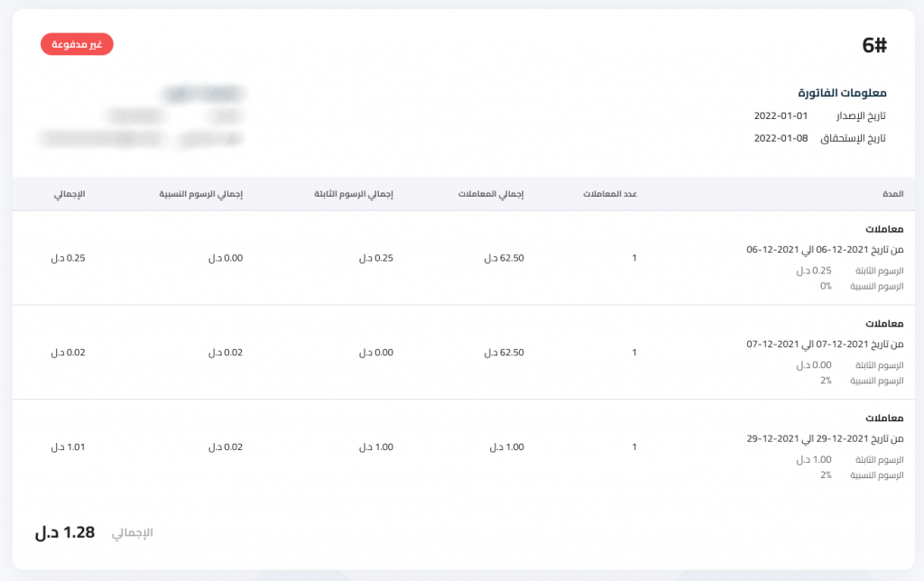Click the 07-12-2021 transactions period row
This screenshot has height=581, width=924.
click(825, 344)
